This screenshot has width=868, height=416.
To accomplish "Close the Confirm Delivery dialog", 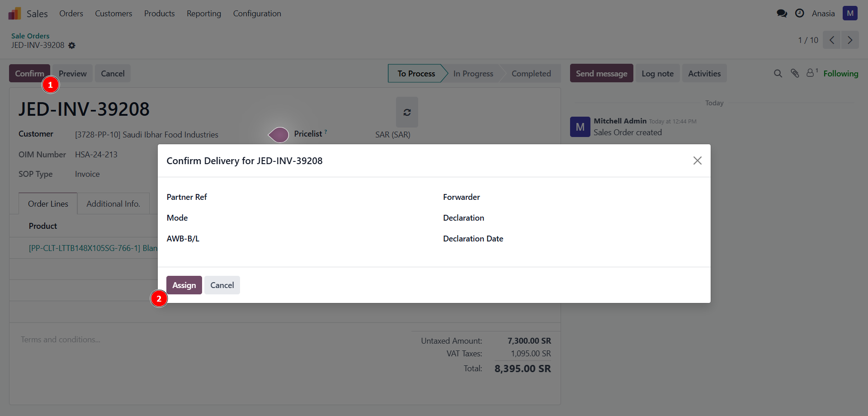I will [697, 161].
